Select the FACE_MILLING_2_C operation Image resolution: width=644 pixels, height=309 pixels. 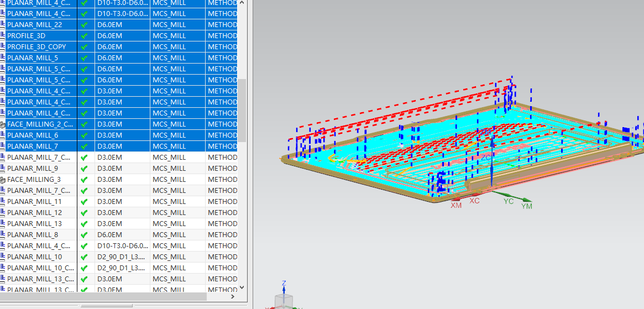(x=40, y=124)
